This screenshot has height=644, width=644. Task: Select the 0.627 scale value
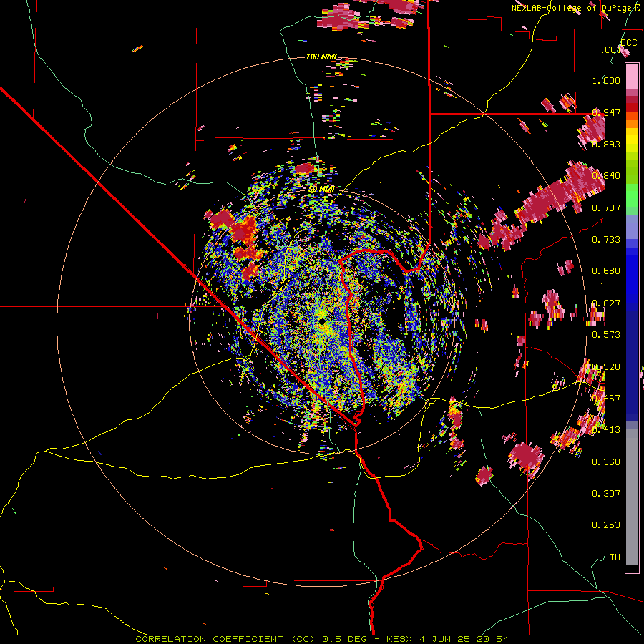click(x=606, y=303)
